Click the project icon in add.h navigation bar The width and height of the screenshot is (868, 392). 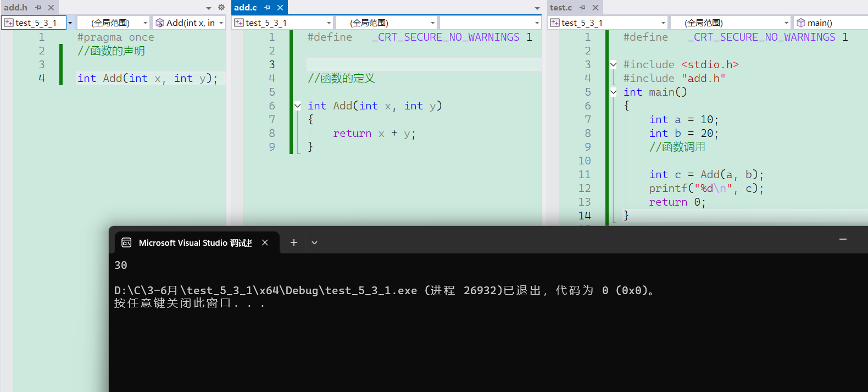(9, 23)
